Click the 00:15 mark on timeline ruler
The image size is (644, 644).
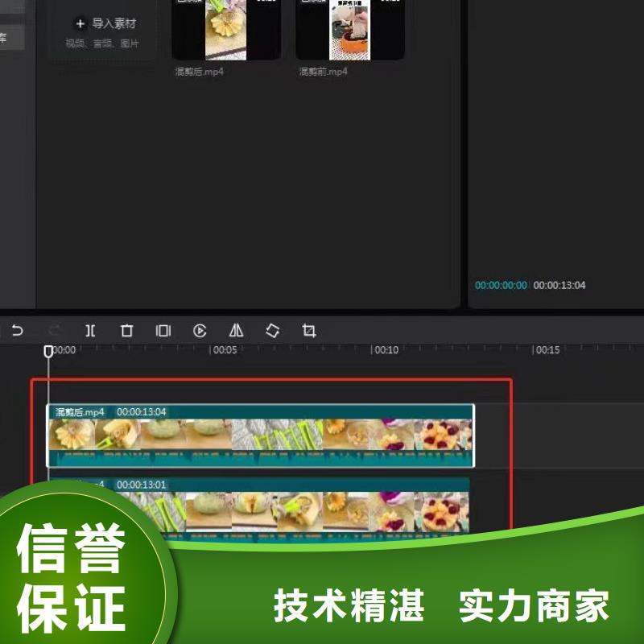[547, 350]
